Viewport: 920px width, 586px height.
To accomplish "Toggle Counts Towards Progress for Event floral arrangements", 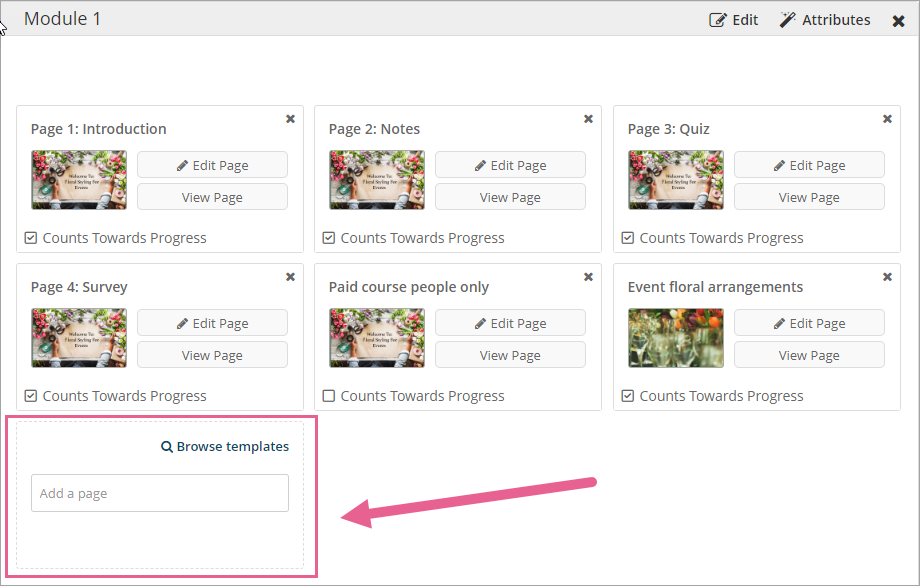I will point(627,396).
